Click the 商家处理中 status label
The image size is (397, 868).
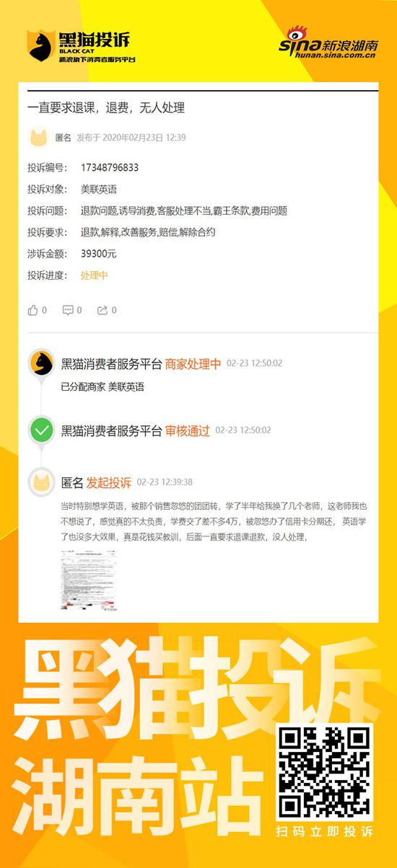click(193, 364)
